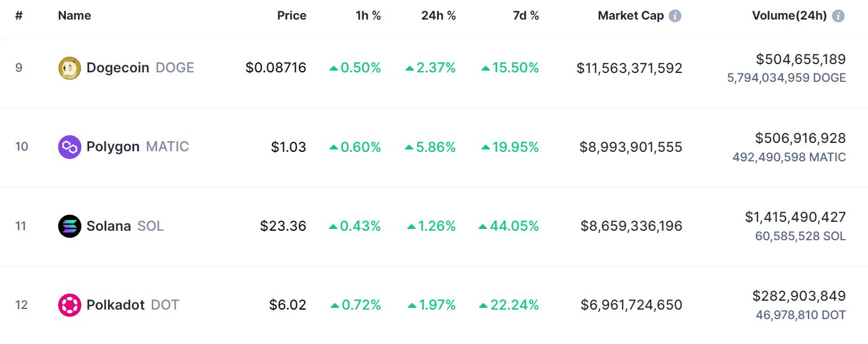Open the Polkadot DOT name link

coord(115,305)
